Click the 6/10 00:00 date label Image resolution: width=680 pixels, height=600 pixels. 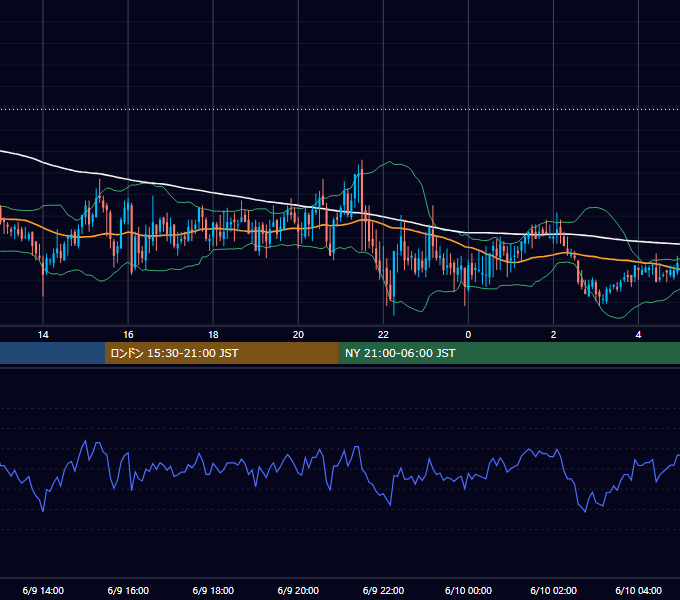tap(468, 590)
